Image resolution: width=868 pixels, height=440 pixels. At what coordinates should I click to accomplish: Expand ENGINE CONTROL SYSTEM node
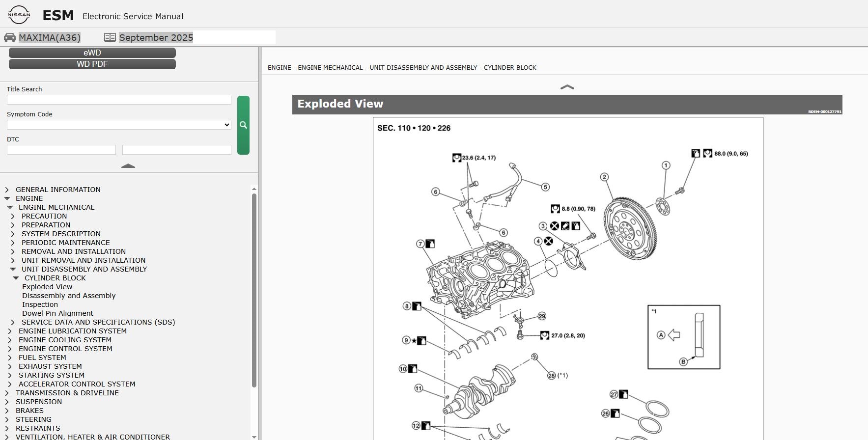click(10, 349)
